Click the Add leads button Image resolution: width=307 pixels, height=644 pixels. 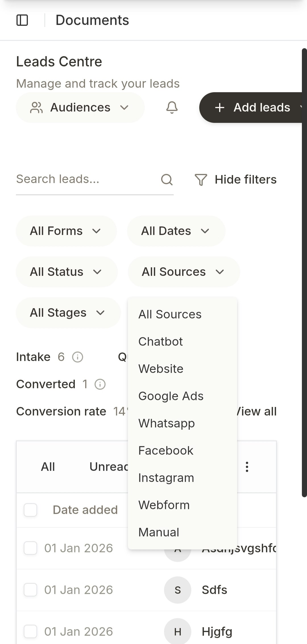point(253,108)
